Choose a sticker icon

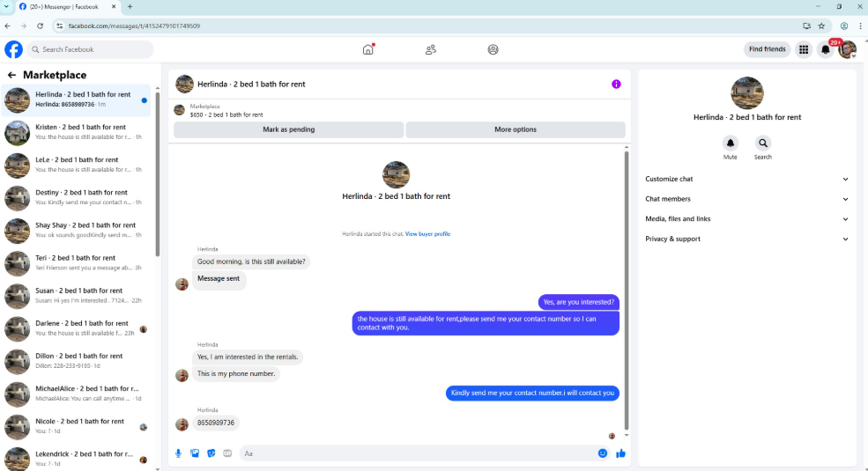[x=211, y=453]
